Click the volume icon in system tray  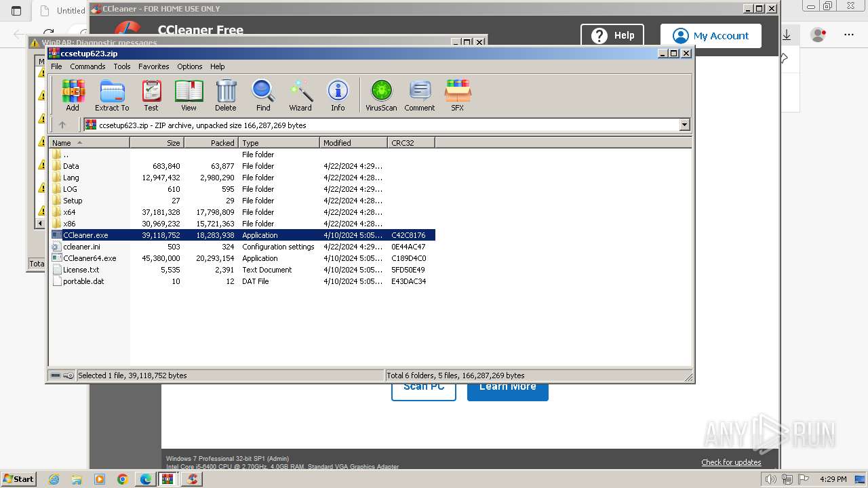coord(770,479)
